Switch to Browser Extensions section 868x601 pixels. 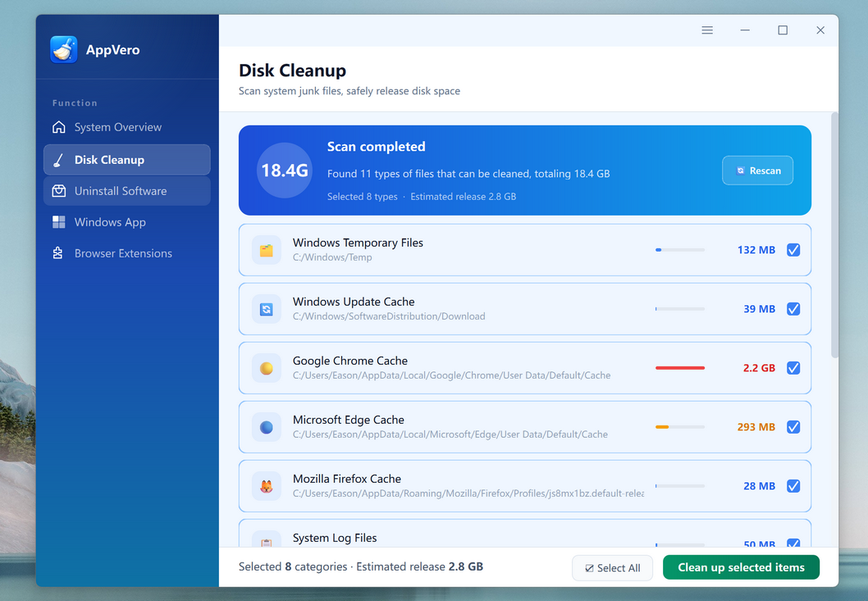127,253
